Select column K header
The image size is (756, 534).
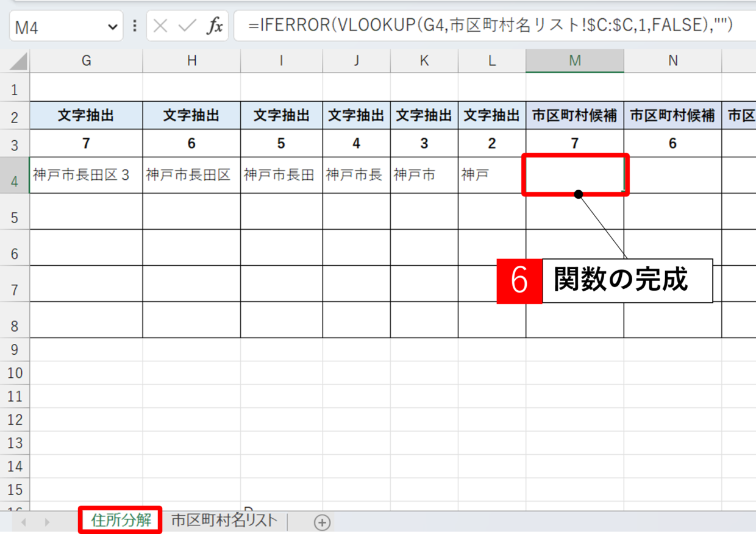(x=424, y=60)
